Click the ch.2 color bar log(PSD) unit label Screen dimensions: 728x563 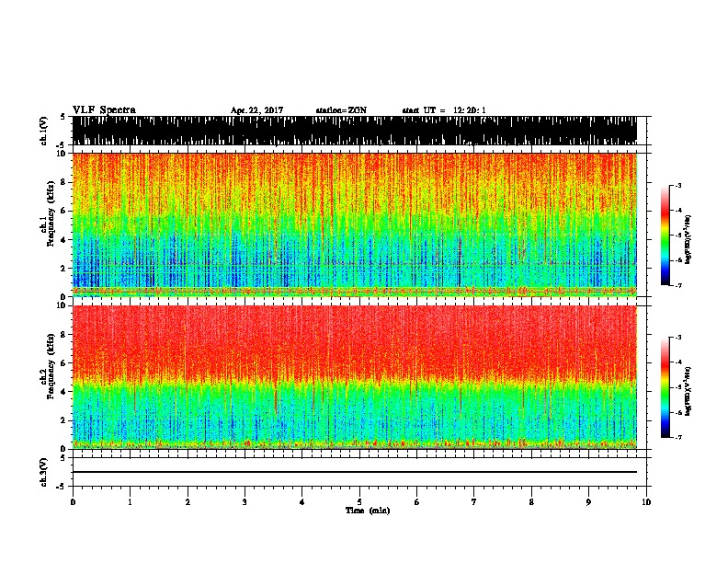[688, 392]
